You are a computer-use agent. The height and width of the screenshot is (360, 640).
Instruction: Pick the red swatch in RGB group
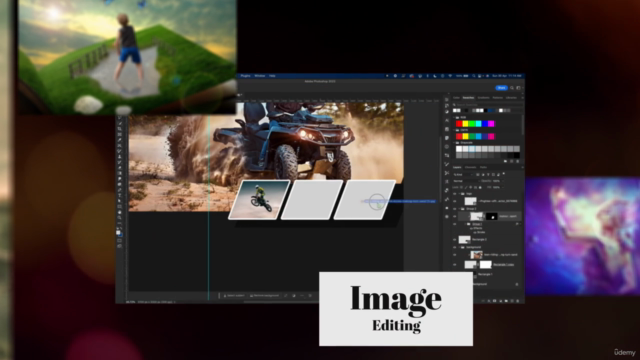[x=459, y=124]
